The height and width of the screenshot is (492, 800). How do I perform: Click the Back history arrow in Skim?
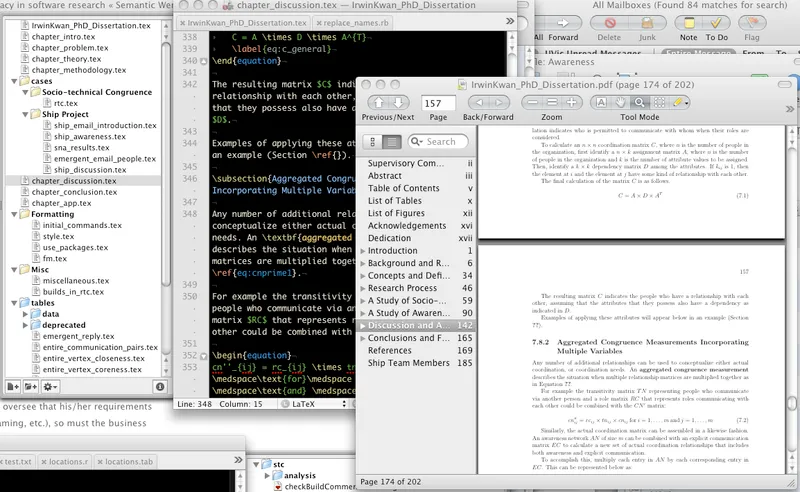pyautogui.click(x=479, y=103)
